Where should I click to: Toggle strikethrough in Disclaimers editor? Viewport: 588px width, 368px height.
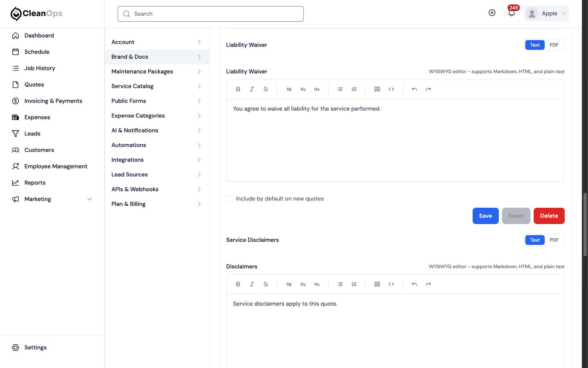pos(266,284)
